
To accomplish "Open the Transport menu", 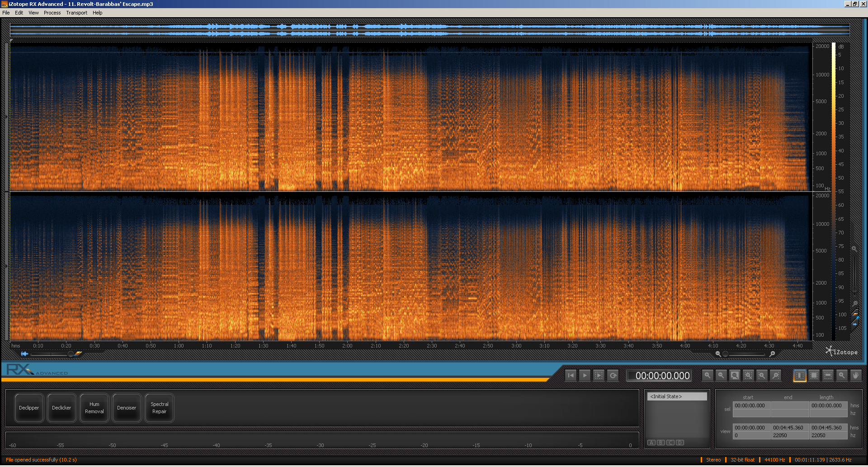I will (76, 13).
